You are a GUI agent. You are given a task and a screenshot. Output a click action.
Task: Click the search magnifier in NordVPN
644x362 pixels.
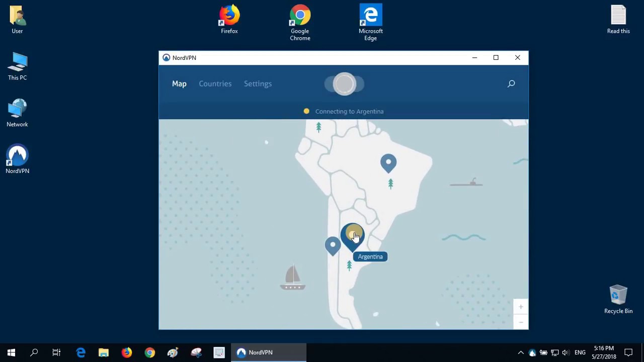click(511, 83)
